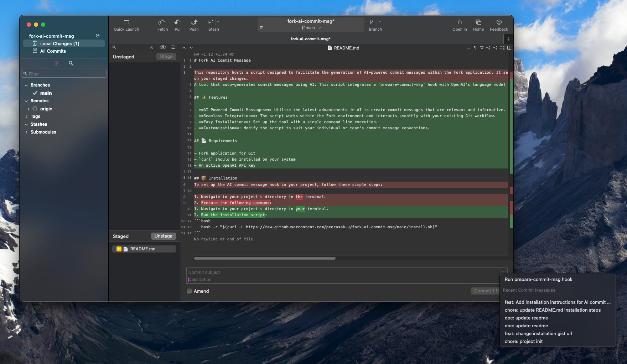Pick 'feat: Add installation instructions' message

point(558,302)
